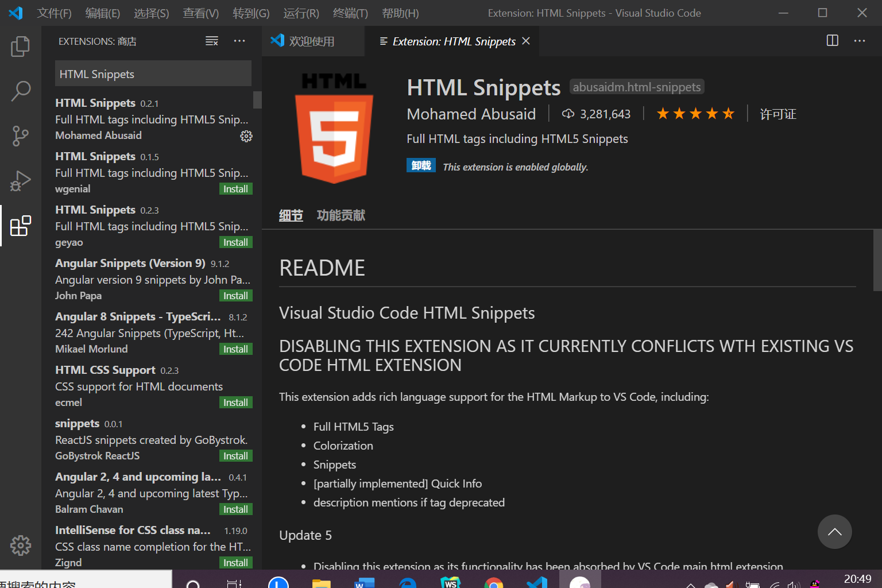Click the extensions search box with HTML Snippets
Viewport: 882px width, 588px height.
(x=153, y=74)
